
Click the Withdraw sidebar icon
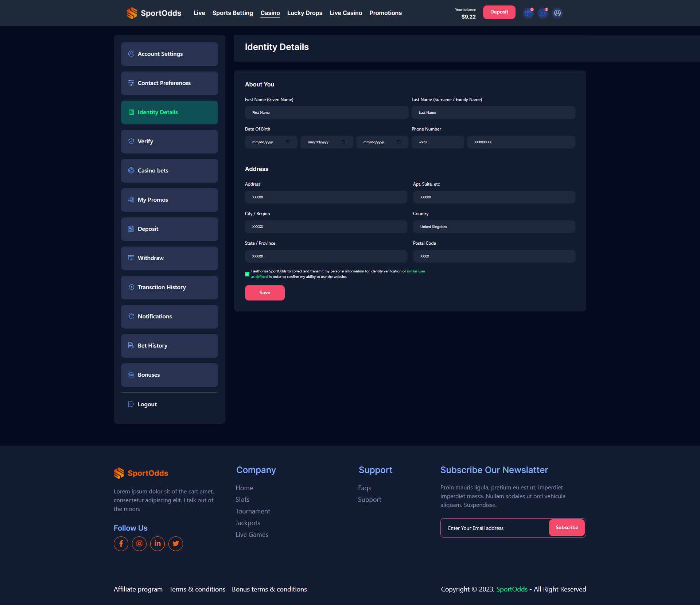[x=131, y=258]
